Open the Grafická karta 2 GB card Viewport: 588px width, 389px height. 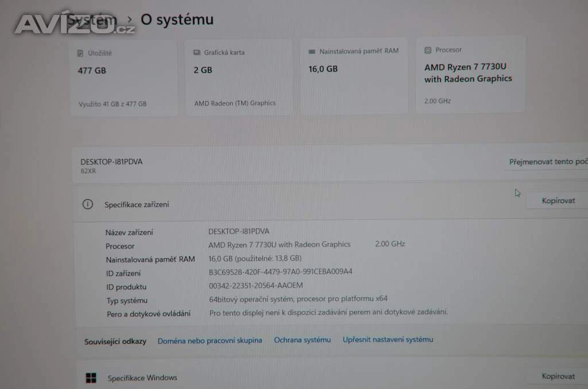pos(238,77)
